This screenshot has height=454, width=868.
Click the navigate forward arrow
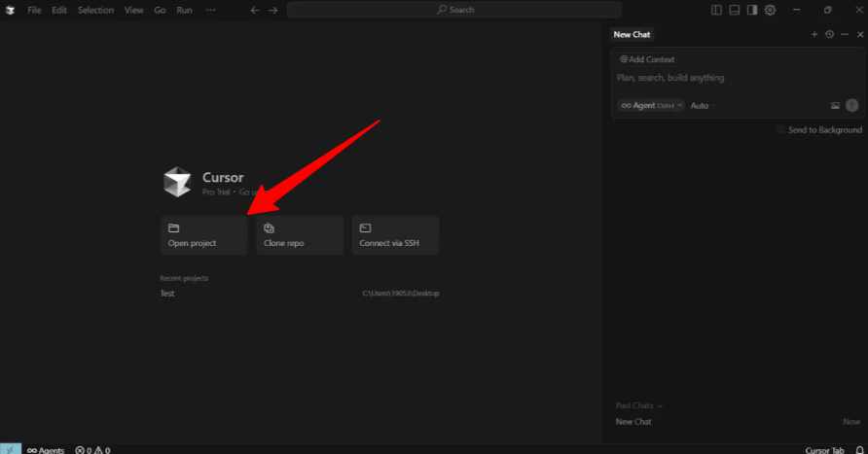pos(272,10)
